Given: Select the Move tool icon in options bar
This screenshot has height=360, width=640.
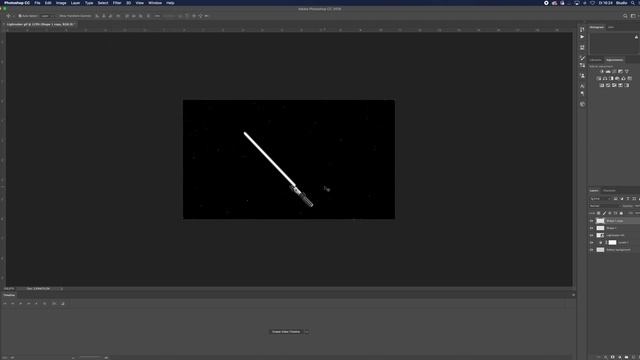Looking at the screenshot, I should pyautogui.click(x=8, y=16).
